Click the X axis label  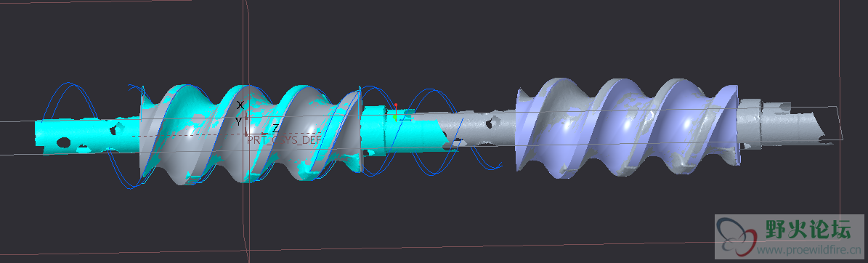click(x=240, y=105)
